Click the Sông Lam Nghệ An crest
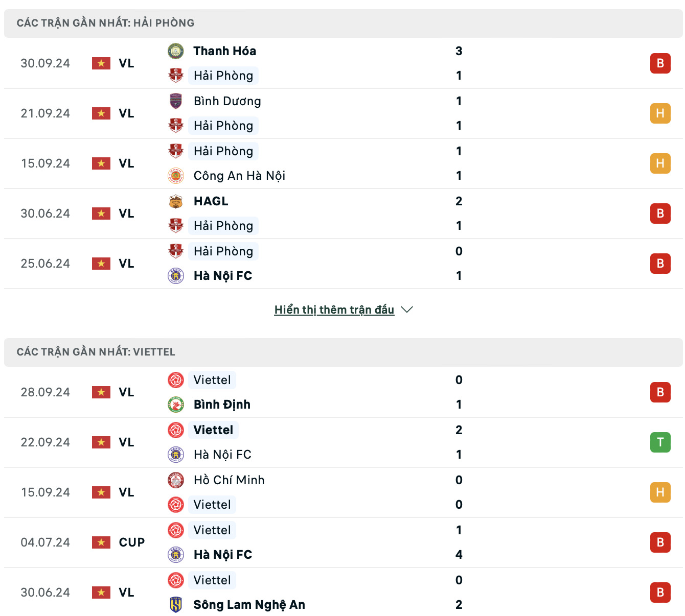The image size is (685, 616). coord(176,605)
